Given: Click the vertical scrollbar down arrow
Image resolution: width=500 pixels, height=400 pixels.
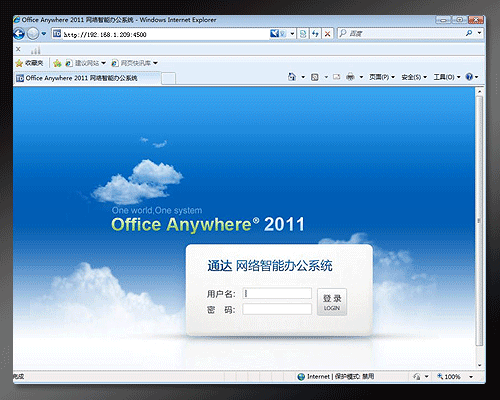Looking at the screenshot, I should coord(479,365).
